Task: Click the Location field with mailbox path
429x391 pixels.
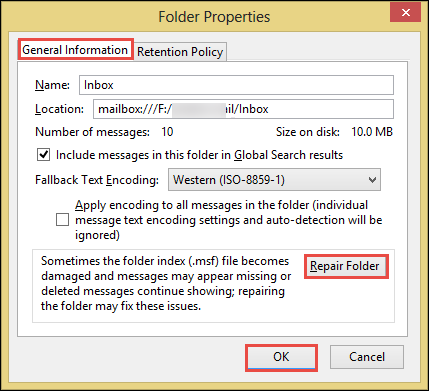Action: 243,109
